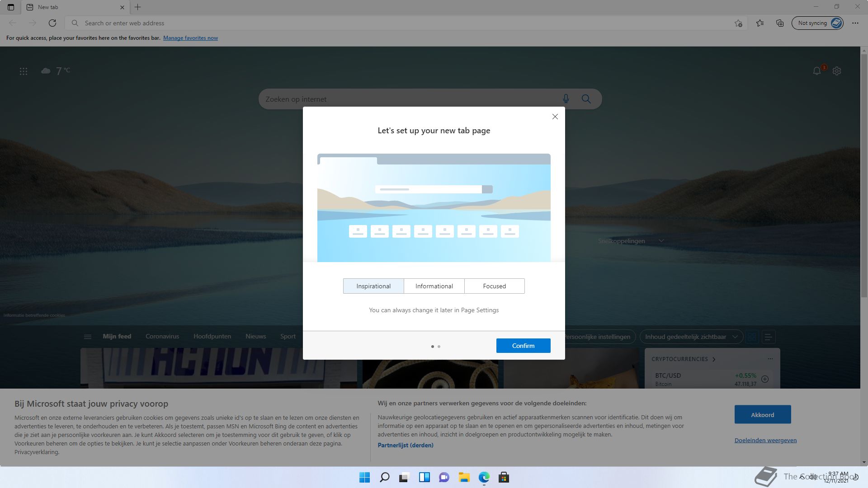Open the app launcher grid icon
The image size is (868, 488).
[24, 71]
